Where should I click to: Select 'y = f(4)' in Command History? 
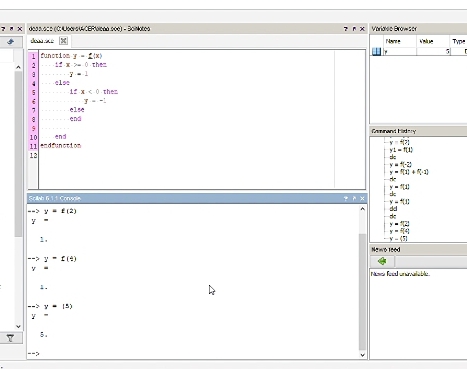[399, 231]
